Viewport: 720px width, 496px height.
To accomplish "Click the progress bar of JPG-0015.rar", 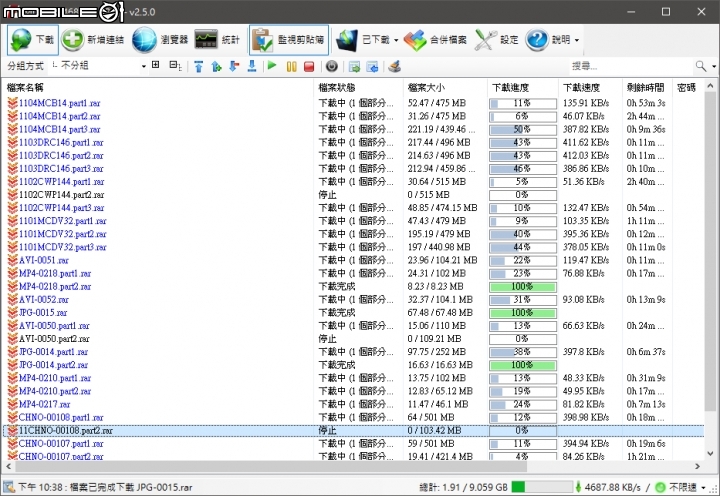I will coord(521,313).
